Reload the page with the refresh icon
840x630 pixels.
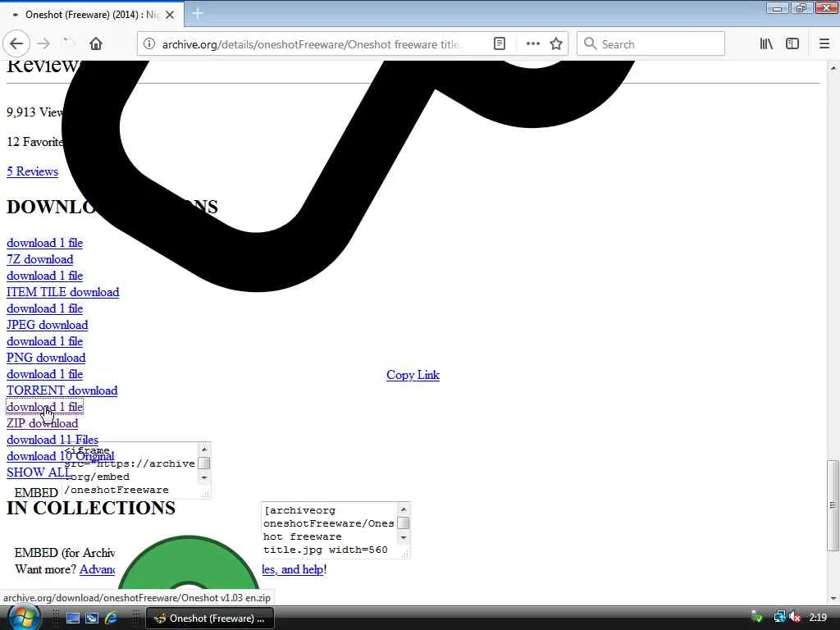click(69, 44)
